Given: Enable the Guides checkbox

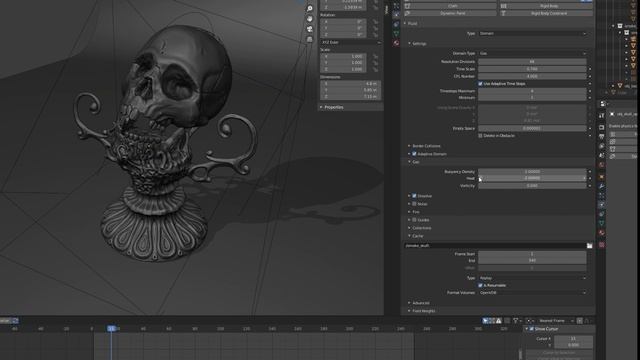Looking at the screenshot, I should [414, 220].
